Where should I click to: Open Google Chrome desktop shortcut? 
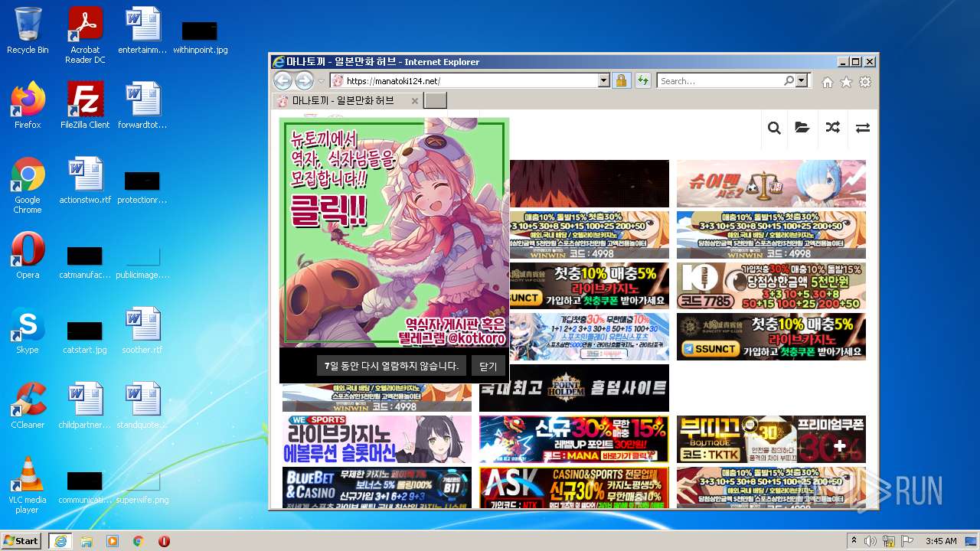pos(28,185)
